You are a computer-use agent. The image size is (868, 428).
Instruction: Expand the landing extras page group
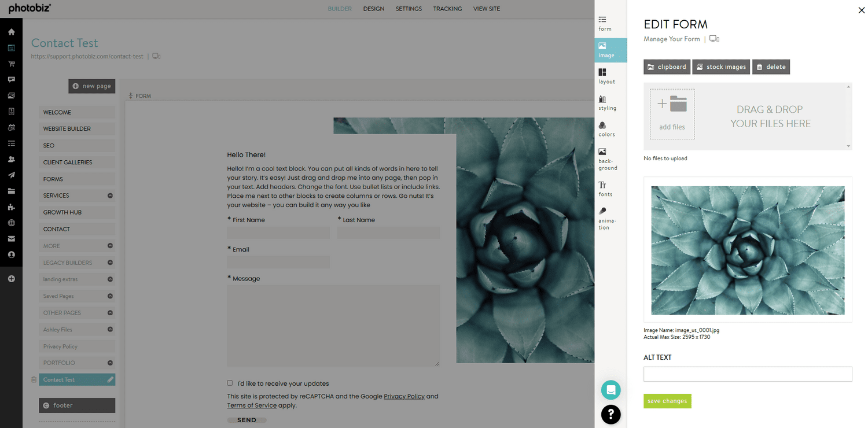(110, 279)
